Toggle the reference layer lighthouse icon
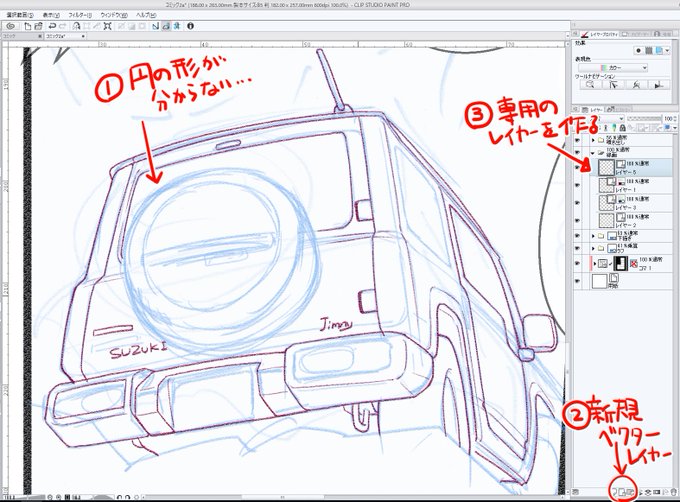The image size is (680, 502). pyautogui.click(x=606, y=128)
